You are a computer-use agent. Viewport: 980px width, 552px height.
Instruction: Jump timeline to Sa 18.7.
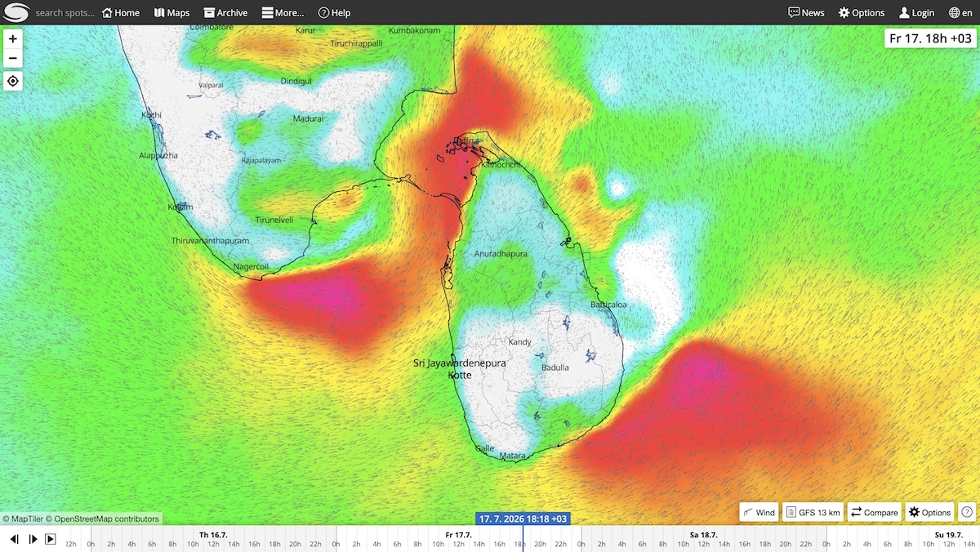(x=703, y=535)
